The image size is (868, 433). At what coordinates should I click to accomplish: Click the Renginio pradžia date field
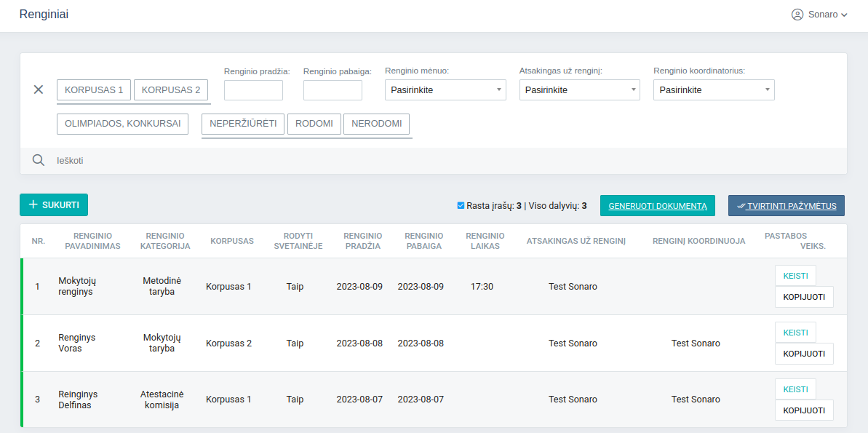(253, 90)
